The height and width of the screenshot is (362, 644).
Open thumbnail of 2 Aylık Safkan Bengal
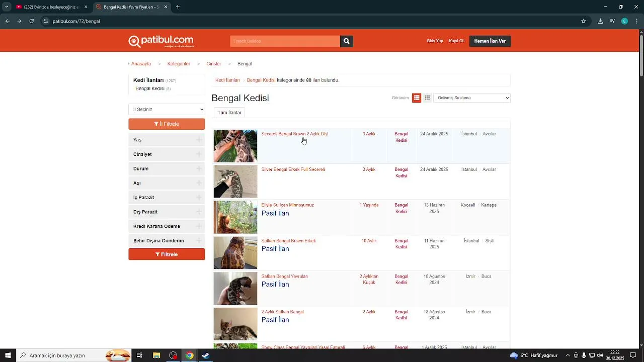click(235, 324)
